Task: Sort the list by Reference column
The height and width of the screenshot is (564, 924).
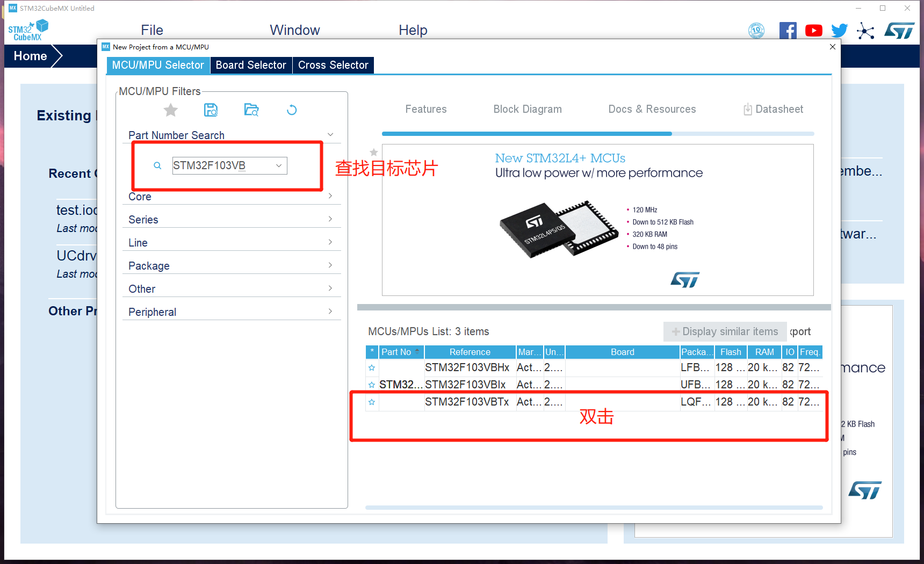Action: coord(470,352)
